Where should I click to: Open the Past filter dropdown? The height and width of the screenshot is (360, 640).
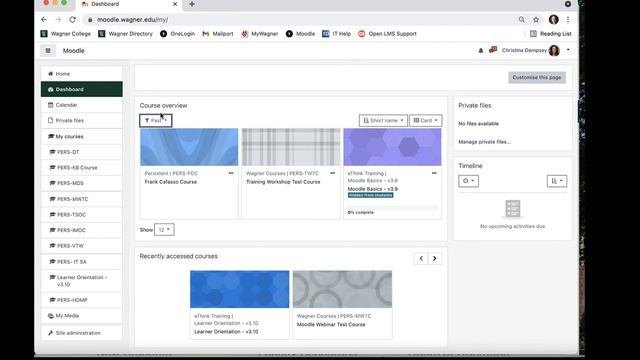(156, 120)
